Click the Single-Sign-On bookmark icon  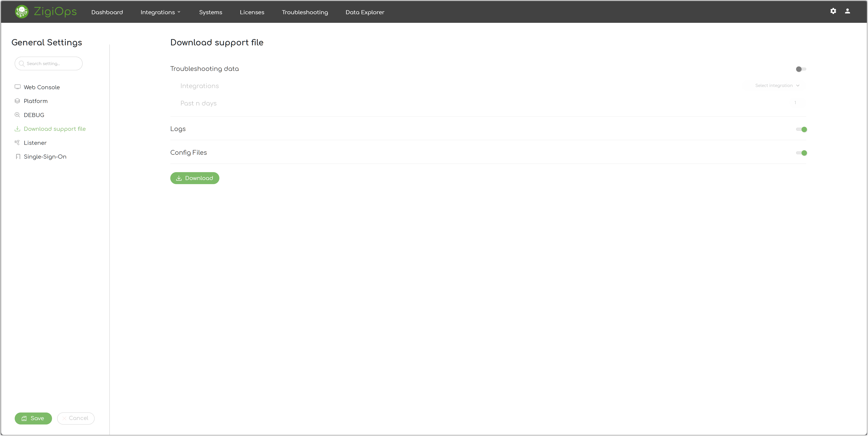(x=18, y=157)
